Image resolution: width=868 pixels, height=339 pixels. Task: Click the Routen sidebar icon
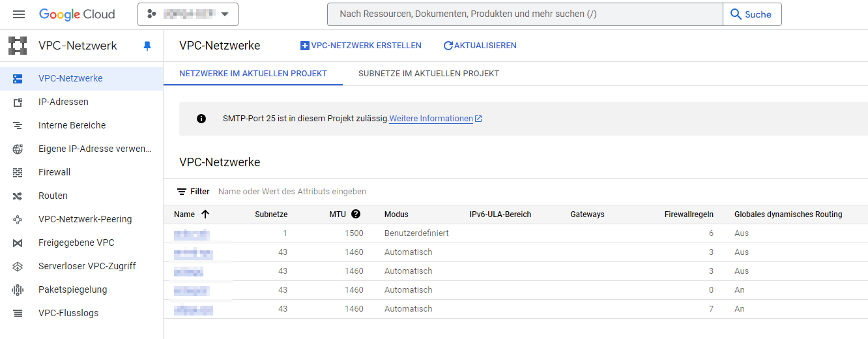pos(18,196)
